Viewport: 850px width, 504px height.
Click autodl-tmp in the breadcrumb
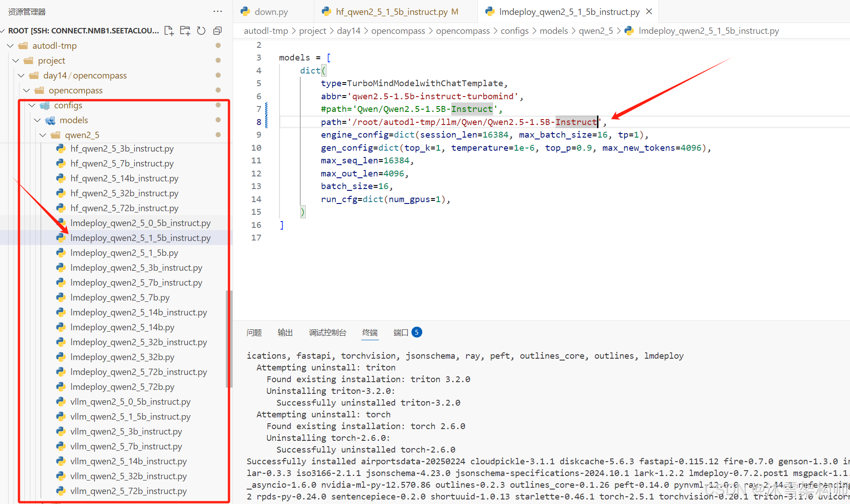pyautogui.click(x=266, y=31)
